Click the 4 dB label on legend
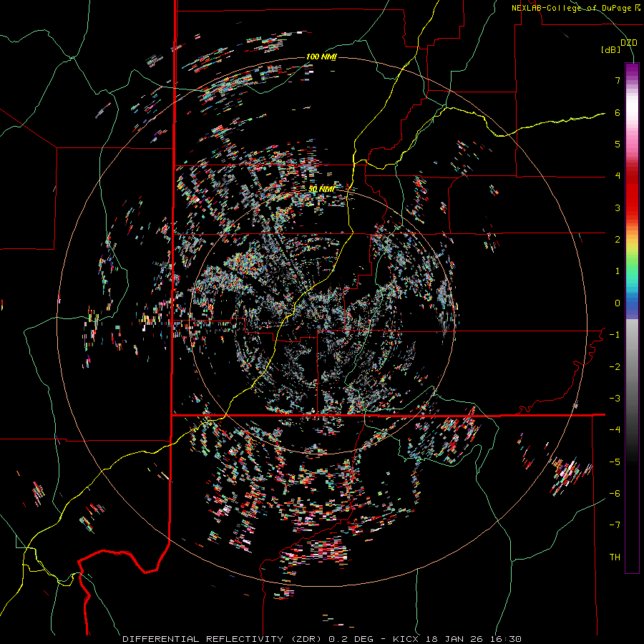Screen dimensions: 644x644 tap(618, 176)
